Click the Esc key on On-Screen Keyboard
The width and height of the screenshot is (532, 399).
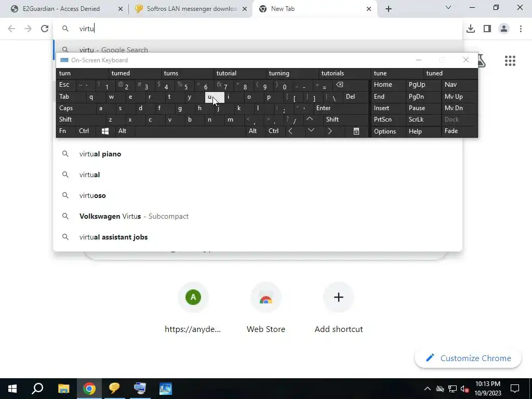coord(66,85)
